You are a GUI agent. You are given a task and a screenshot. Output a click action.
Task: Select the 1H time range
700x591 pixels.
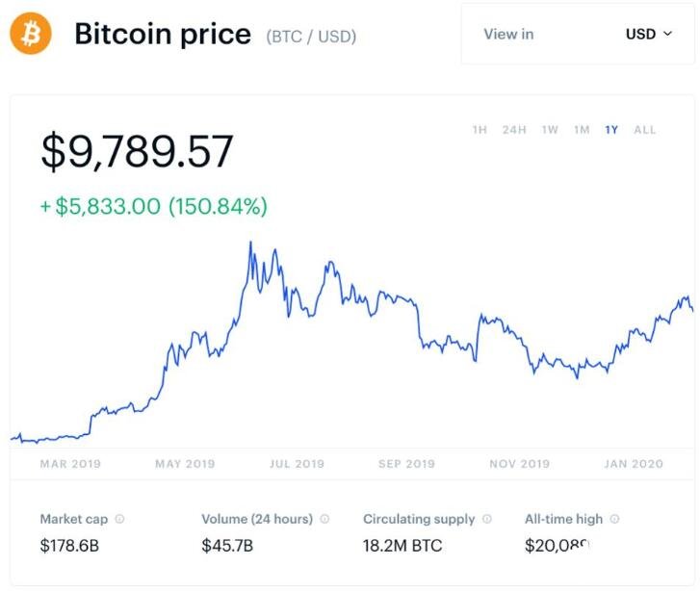[480, 130]
